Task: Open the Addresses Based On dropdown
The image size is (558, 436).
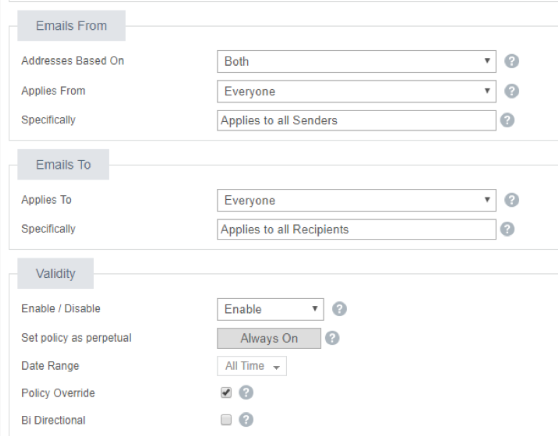Action: [357, 62]
